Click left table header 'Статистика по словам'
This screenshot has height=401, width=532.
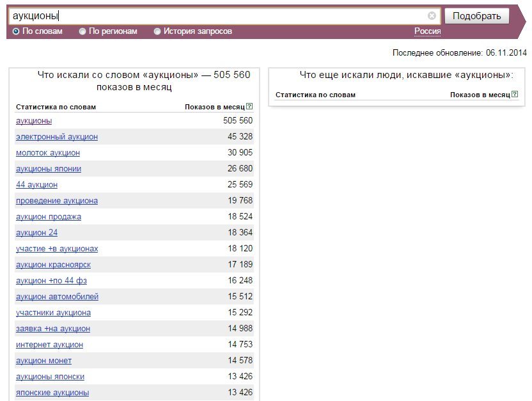(x=56, y=107)
